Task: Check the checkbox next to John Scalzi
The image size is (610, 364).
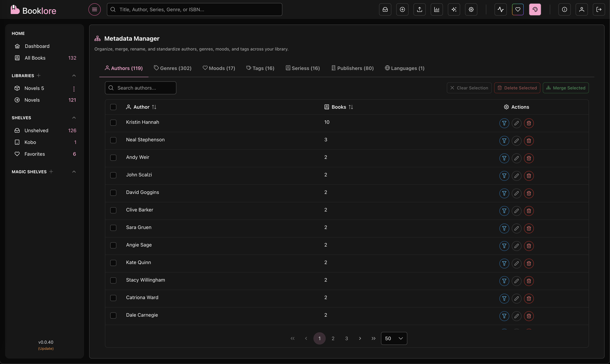Action: click(113, 175)
